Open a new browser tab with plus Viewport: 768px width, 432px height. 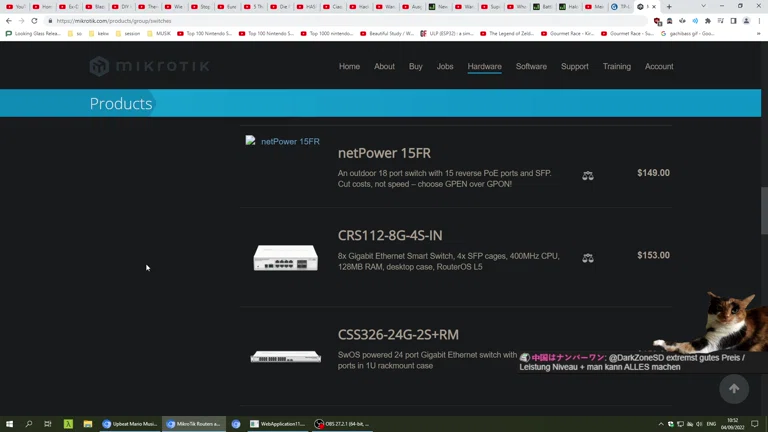pos(669,7)
